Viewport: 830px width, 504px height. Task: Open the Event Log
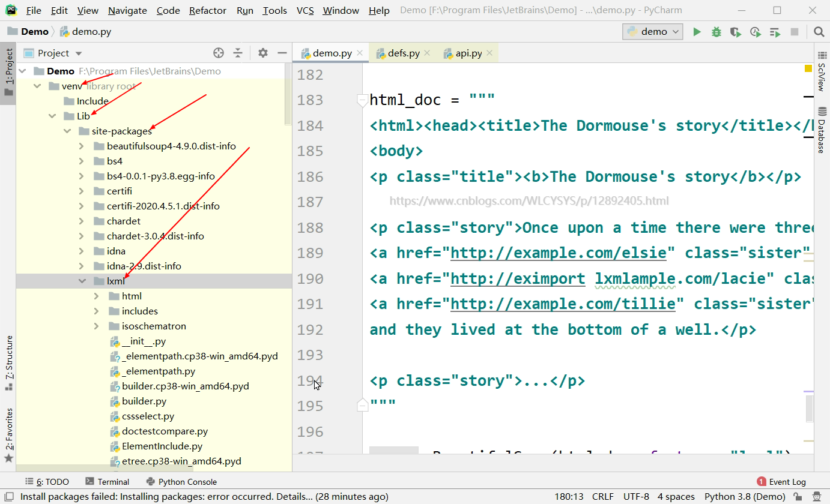781,481
